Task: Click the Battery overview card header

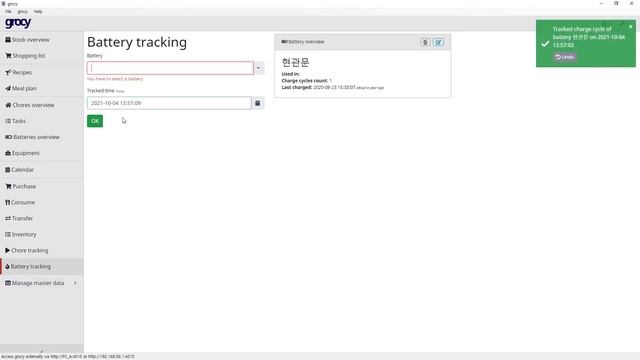Action: point(362,42)
